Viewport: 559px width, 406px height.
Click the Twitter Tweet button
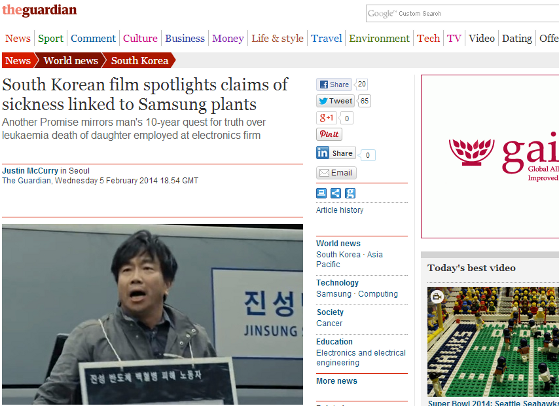pyautogui.click(x=335, y=101)
